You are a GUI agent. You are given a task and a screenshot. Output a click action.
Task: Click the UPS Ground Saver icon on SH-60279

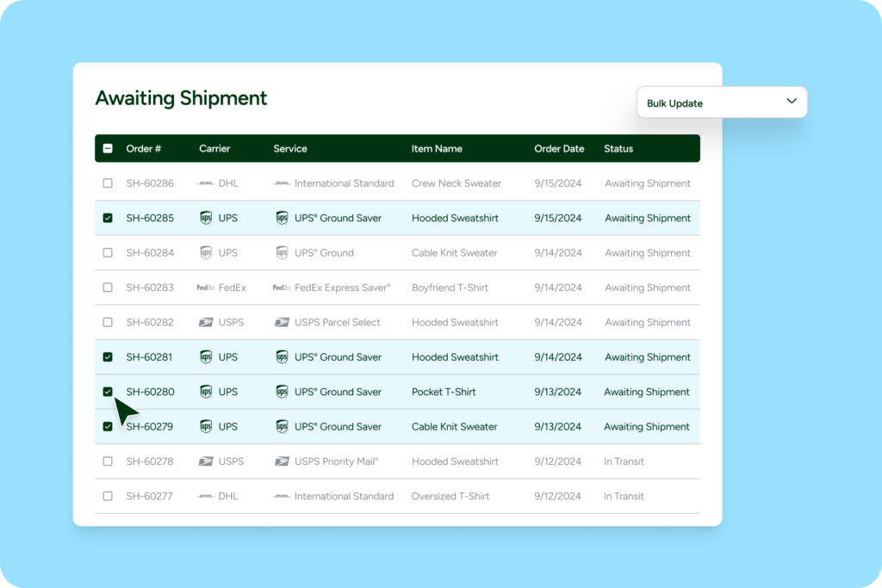283,426
